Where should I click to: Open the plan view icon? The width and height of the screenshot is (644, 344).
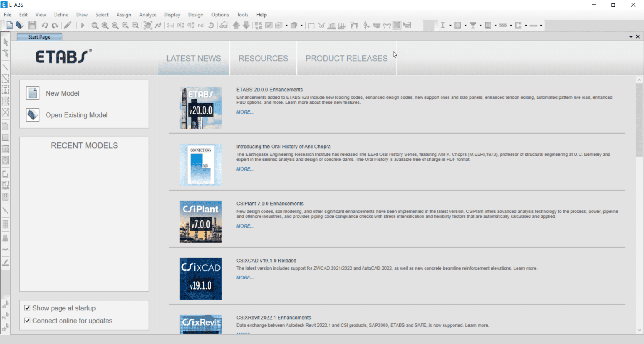point(180,25)
